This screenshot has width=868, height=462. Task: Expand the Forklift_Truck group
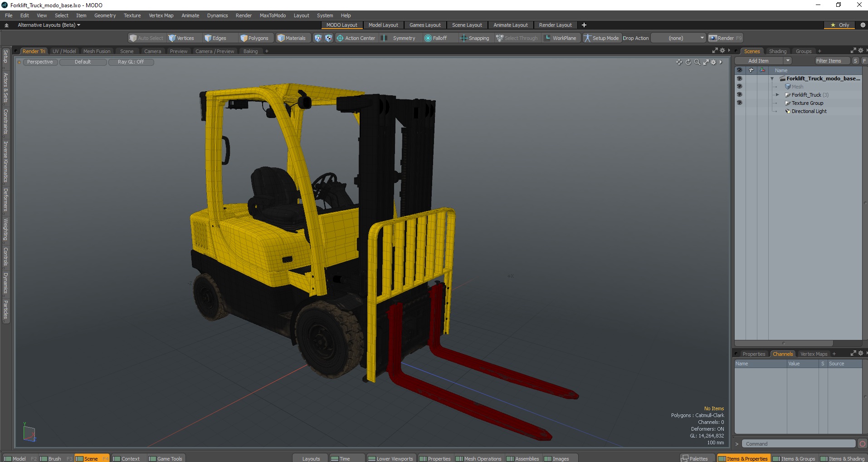click(x=777, y=95)
